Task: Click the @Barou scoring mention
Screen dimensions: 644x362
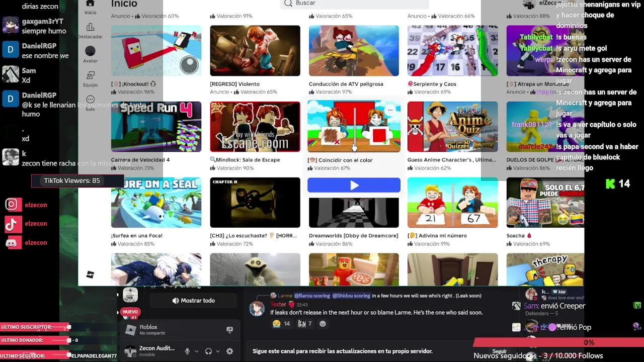Action: click(312, 296)
